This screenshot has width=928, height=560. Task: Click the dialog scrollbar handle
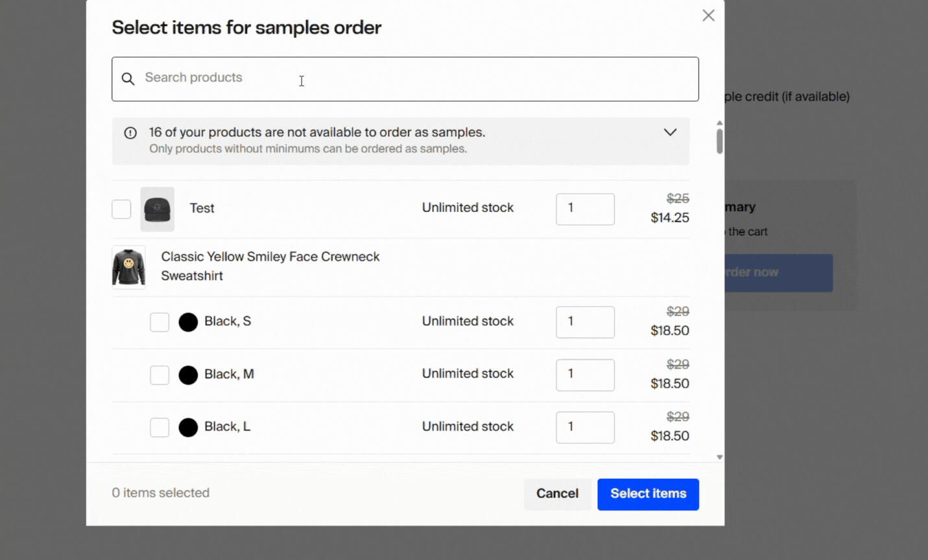tap(719, 140)
